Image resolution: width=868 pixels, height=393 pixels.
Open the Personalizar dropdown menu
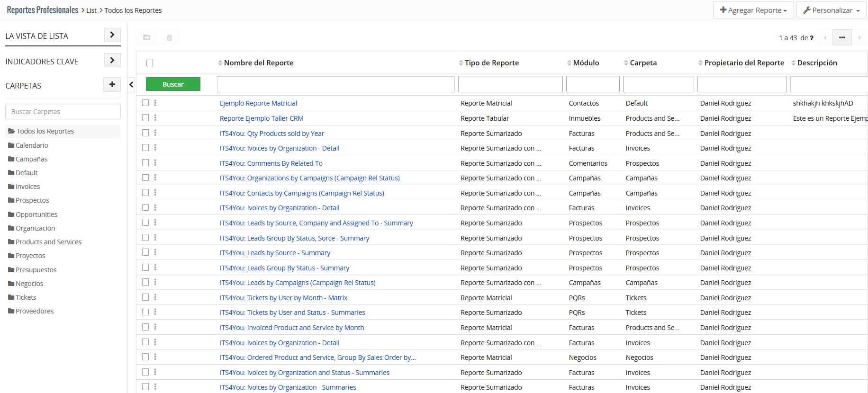[x=831, y=10]
